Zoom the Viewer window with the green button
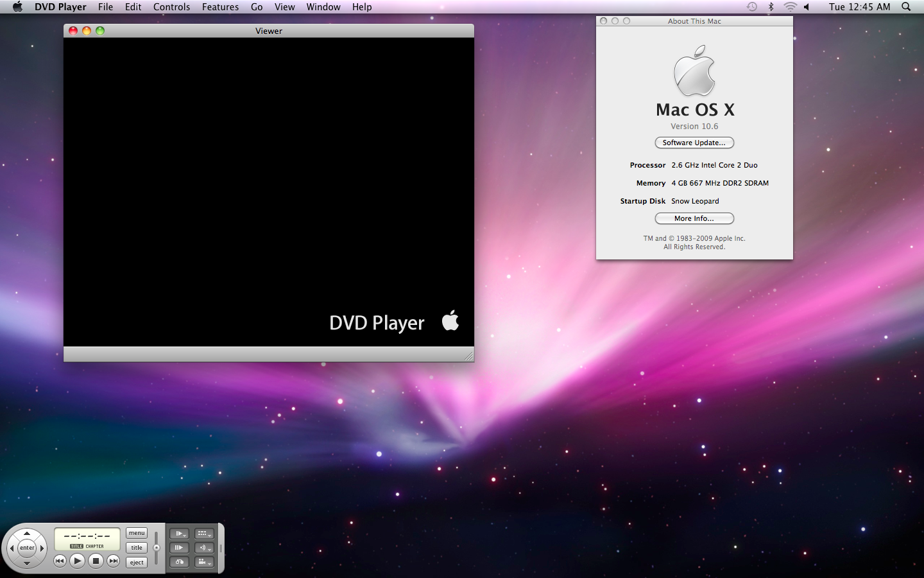This screenshot has width=924, height=578. [100, 31]
